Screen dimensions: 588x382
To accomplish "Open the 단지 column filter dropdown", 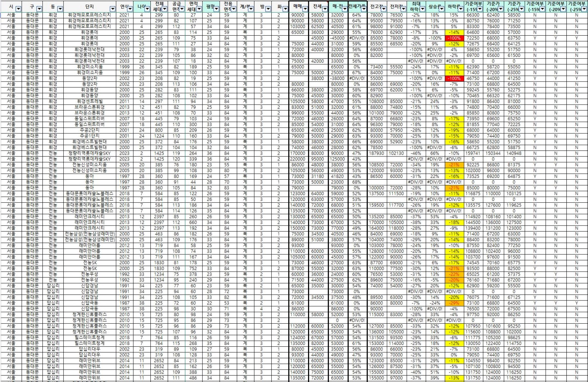I will point(112,8).
